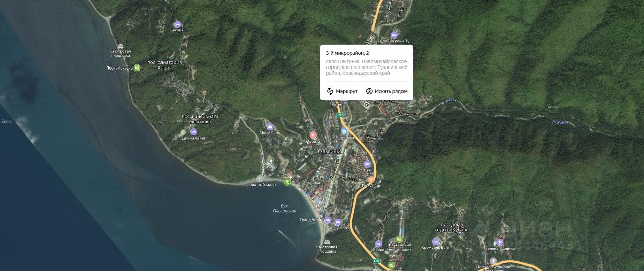Click the selected address location pin
This screenshot has height=271, width=644.
366,105
